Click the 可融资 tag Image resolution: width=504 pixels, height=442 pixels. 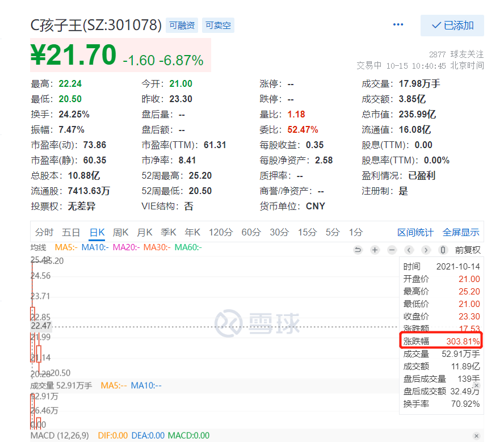coord(182,26)
